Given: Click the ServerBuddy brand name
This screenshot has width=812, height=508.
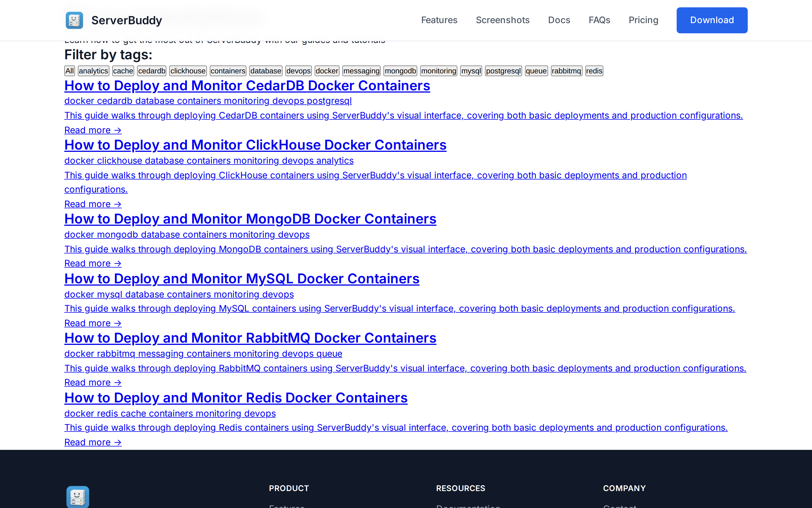Looking at the screenshot, I should tap(127, 20).
